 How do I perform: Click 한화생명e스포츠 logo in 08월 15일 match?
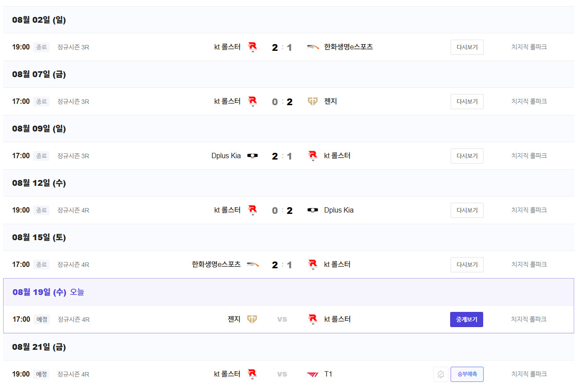(x=253, y=264)
